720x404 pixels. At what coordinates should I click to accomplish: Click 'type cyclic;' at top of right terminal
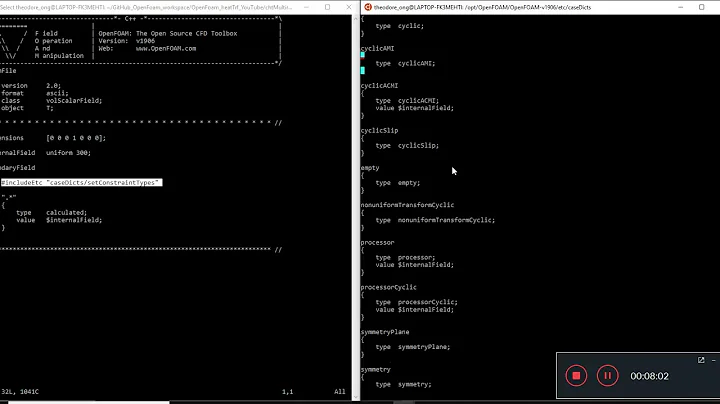click(x=399, y=26)
